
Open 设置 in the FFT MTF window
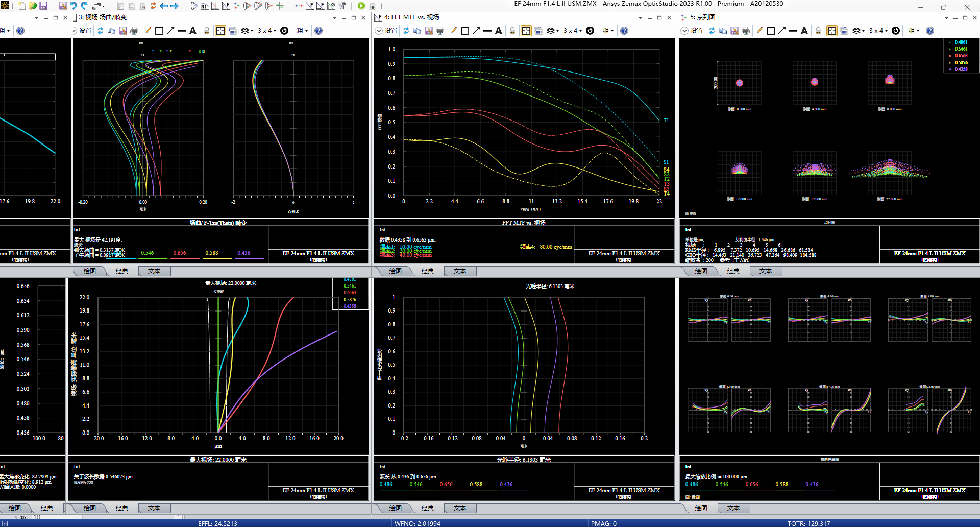391,31
